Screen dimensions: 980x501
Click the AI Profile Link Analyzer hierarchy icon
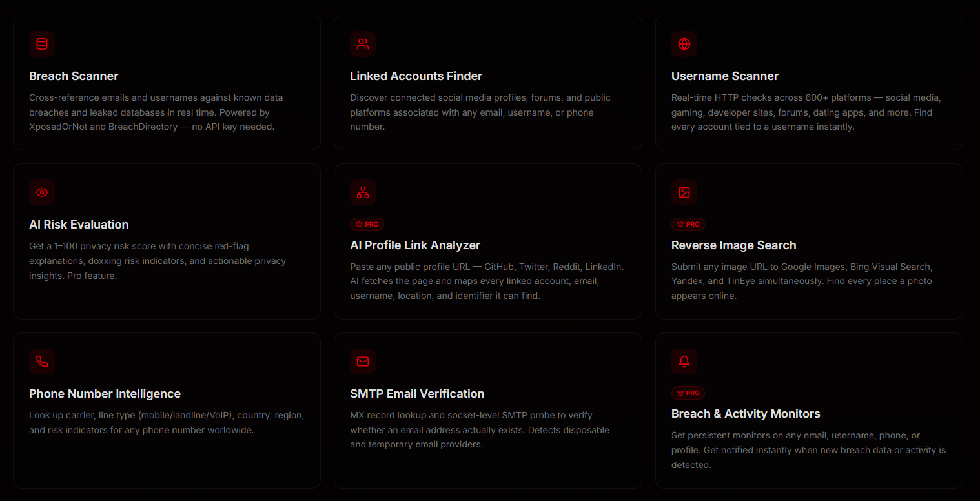(x=363, y=192)
